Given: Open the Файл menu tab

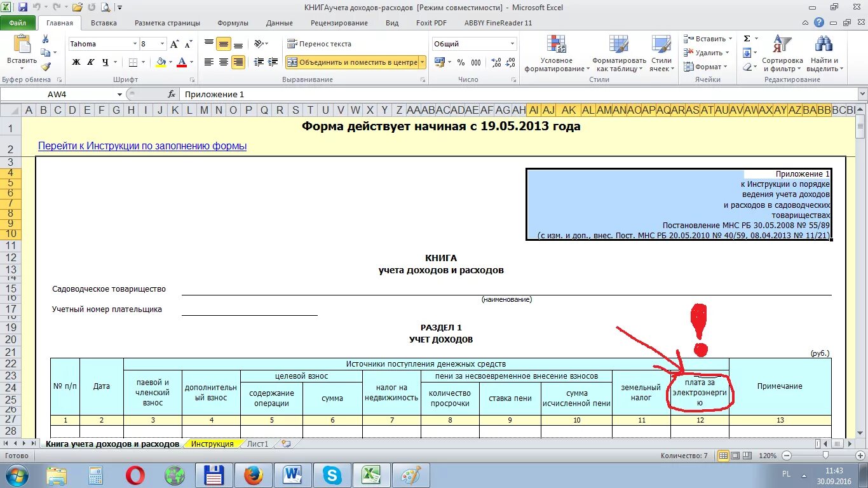Looking at the screenshot, I should [x=18, y=23].
